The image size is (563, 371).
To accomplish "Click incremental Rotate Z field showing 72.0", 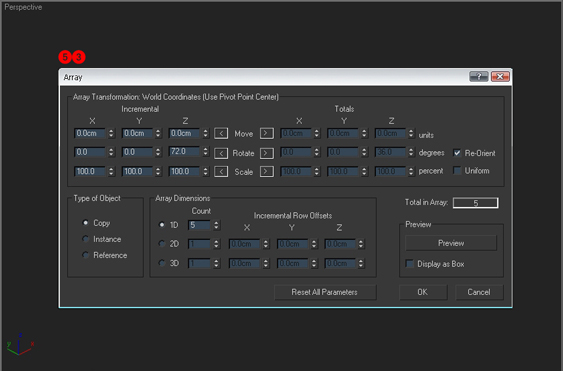I will (184, 151).
